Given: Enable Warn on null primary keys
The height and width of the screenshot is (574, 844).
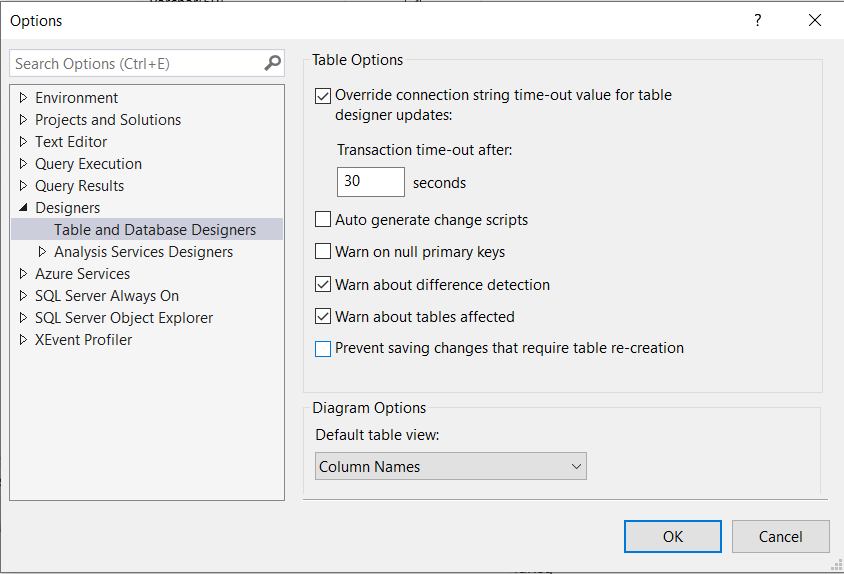Looking at the screenshot, I should point(323,252).
